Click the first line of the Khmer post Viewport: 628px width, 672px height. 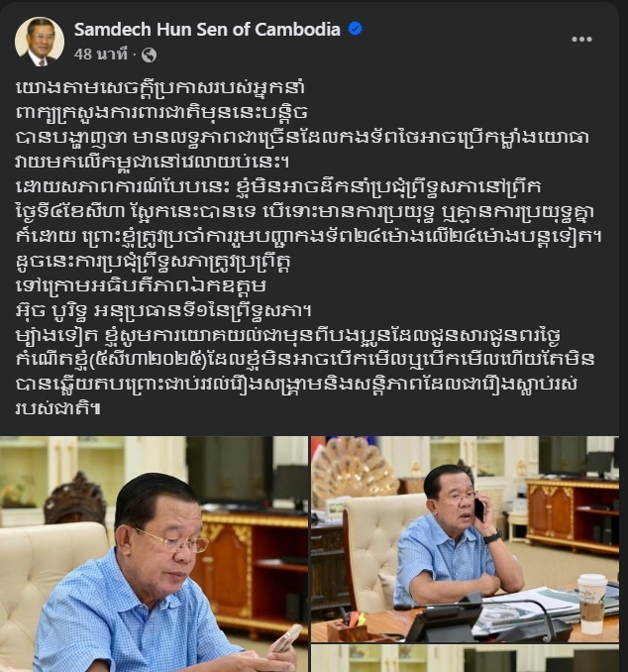[161, 88]
